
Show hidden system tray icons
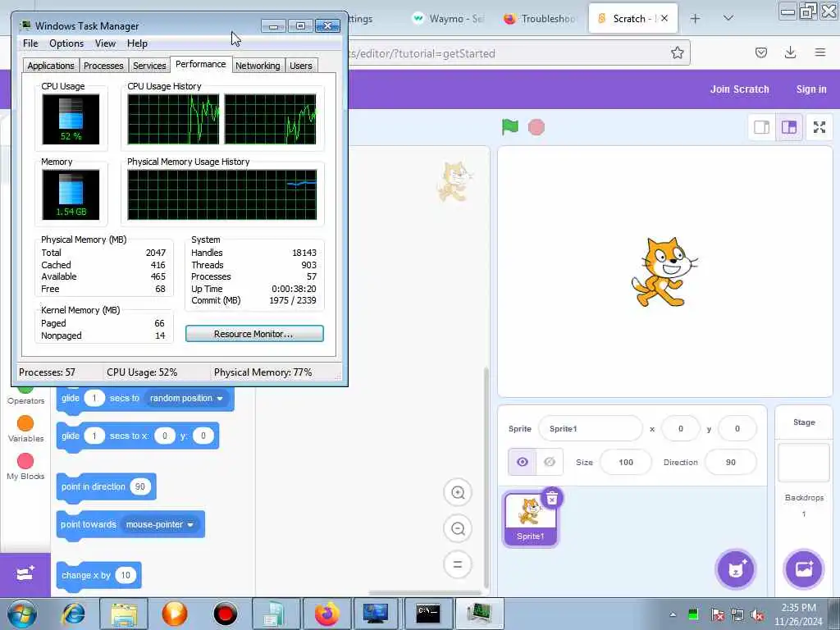tap(673, 614)
